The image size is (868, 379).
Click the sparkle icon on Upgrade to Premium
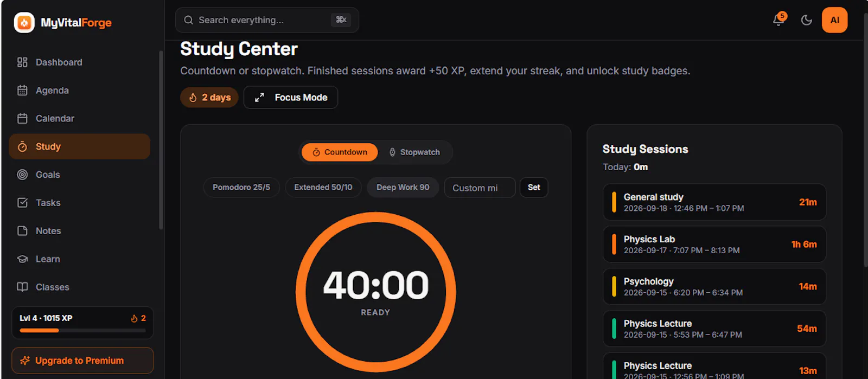pos(25,361)
